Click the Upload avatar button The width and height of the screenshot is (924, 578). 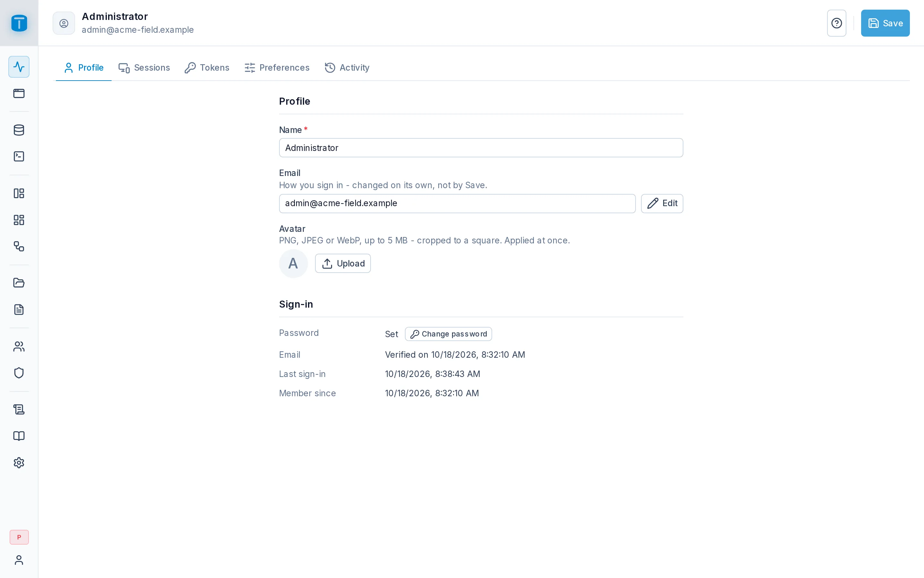click(343, 263)
